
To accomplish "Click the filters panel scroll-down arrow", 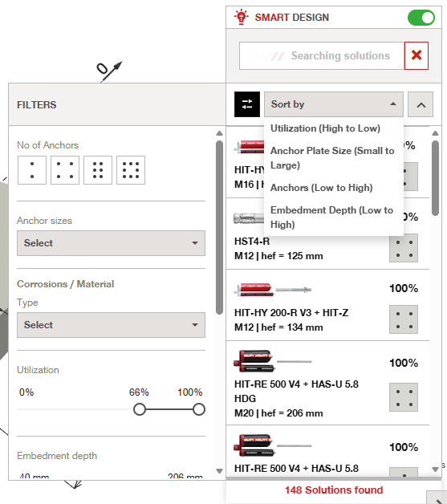I will click(x=219, y=471).
